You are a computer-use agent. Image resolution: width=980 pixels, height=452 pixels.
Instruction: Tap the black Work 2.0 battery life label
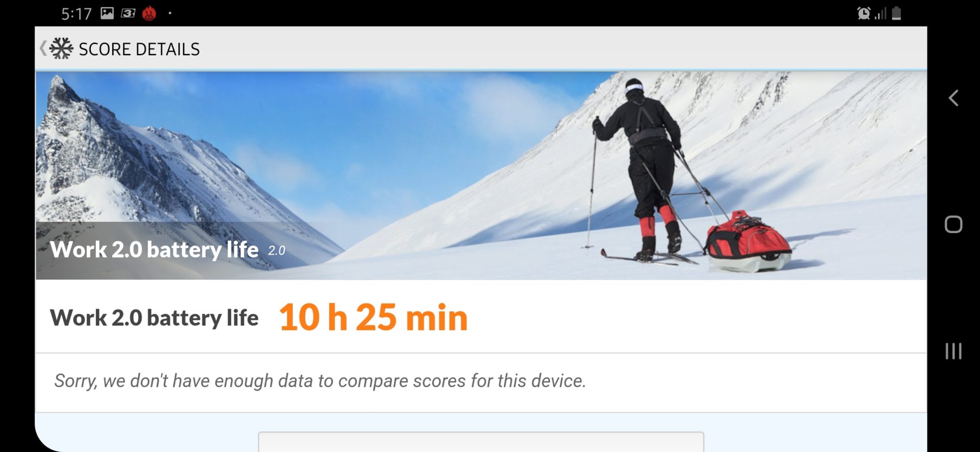tap(154, 318)
